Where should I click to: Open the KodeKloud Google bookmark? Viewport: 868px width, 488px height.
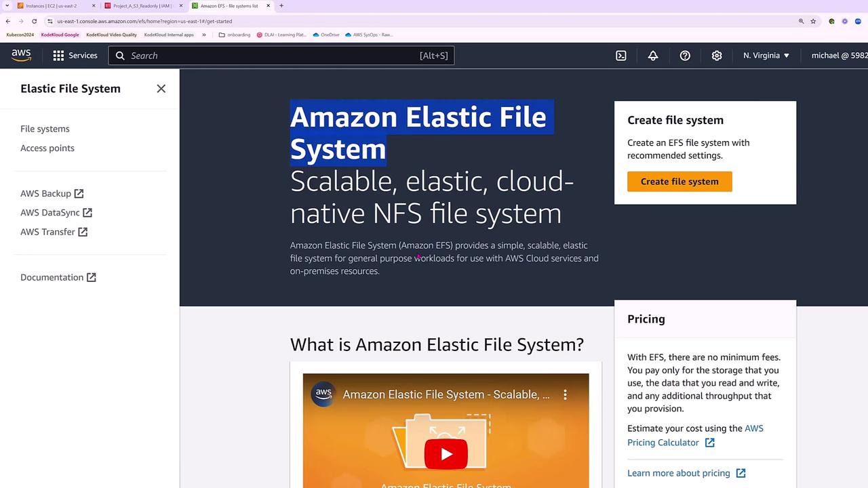click(60, 35)
